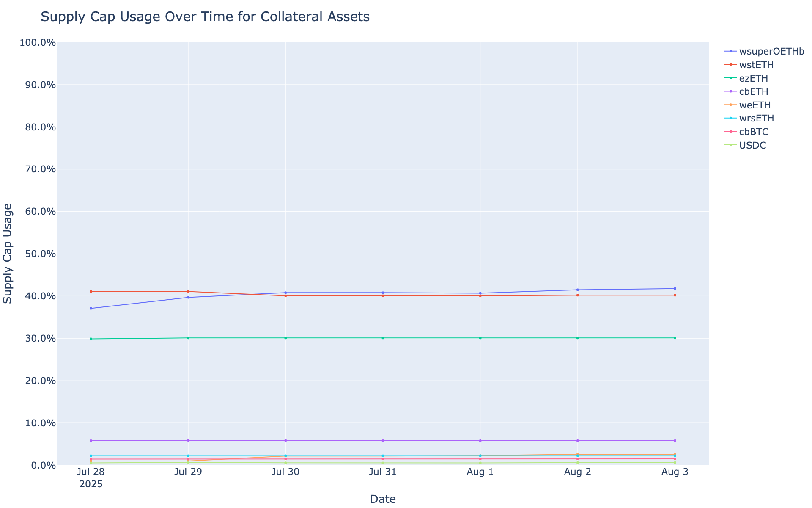Toggle wsuperOETHb series in the legend
The height and width of the screenshot is (508, 812).
[771, 52]
